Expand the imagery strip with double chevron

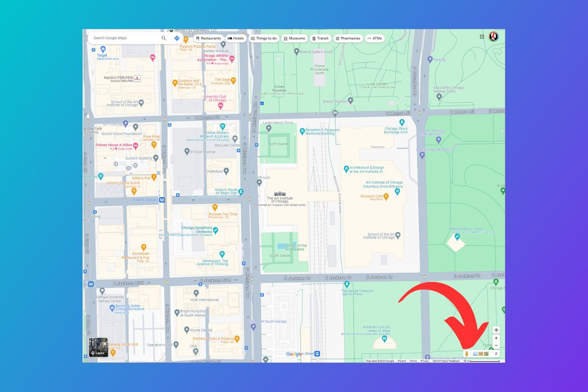(x=496, y=354)
